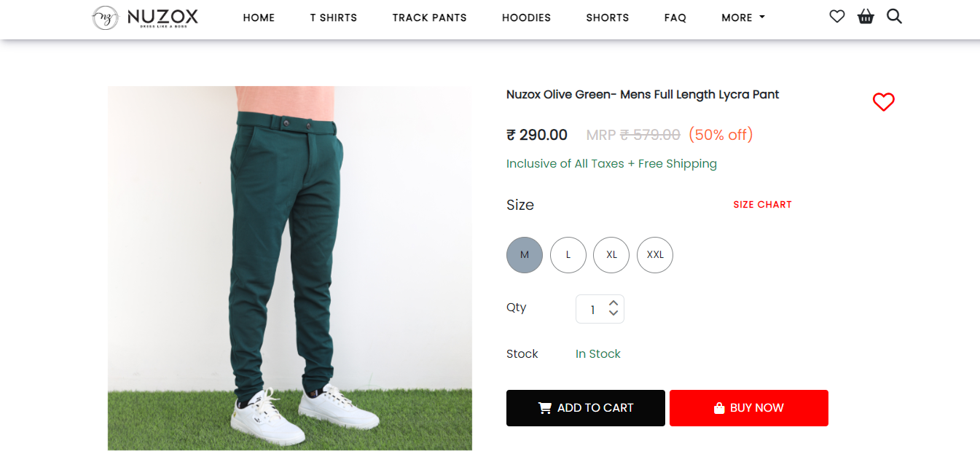Add product to wishlist with red heart
The height and width of the screenshot is (454, 980).
pos(883,102)
